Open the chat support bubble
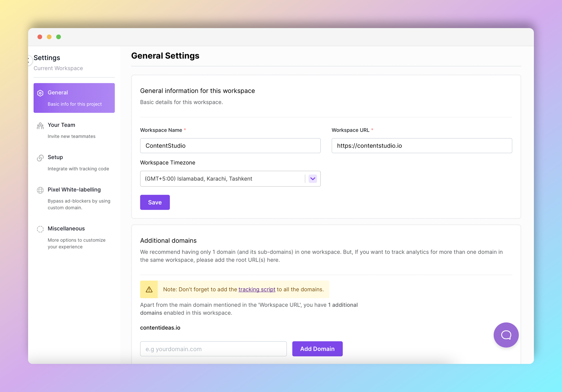 506,335
